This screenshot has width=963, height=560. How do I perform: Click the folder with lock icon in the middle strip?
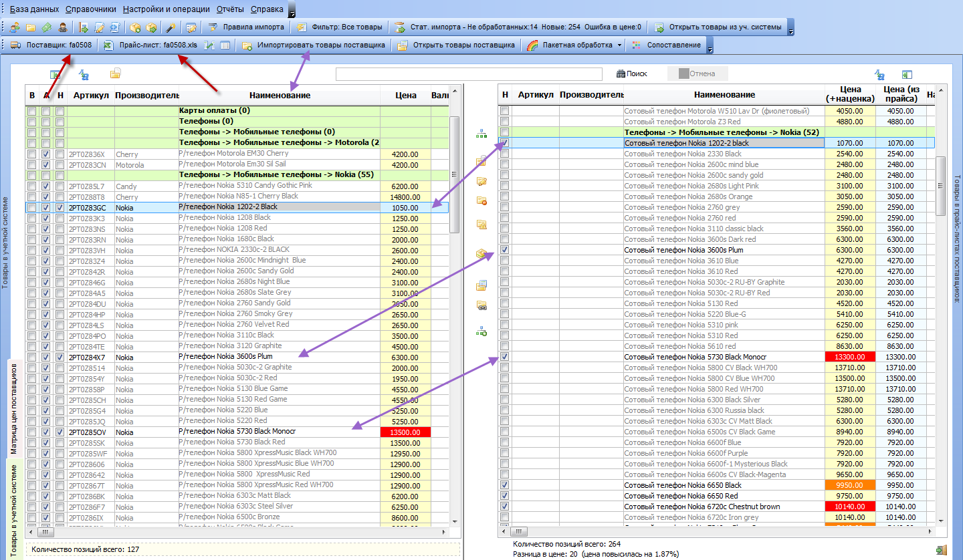point(481,162)
